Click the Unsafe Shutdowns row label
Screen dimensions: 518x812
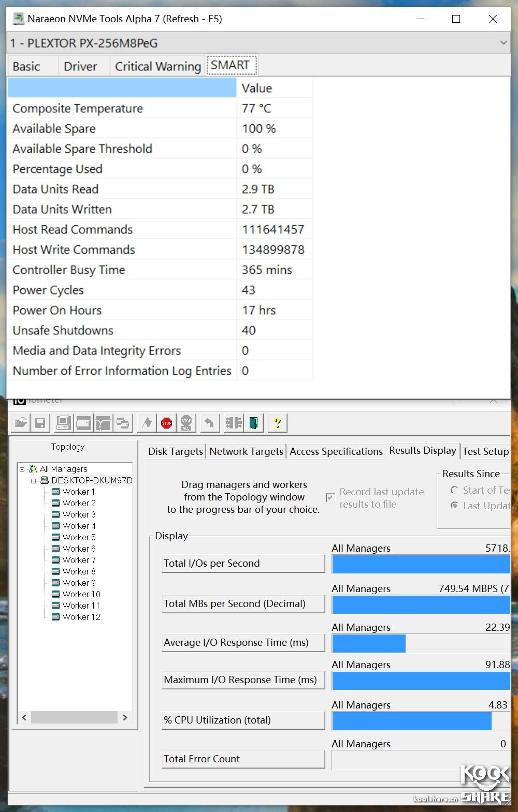(63, 330)
